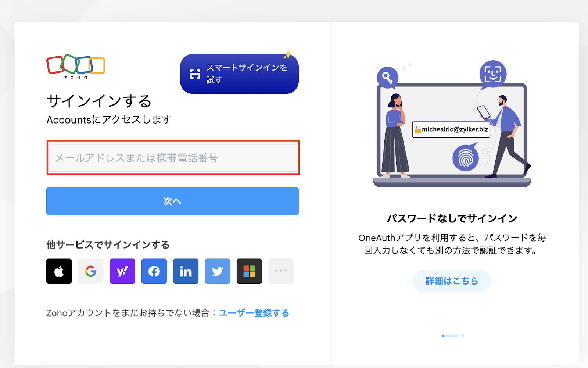
Task: Follow the ユーザー登録する link
Action: [254, 313]
